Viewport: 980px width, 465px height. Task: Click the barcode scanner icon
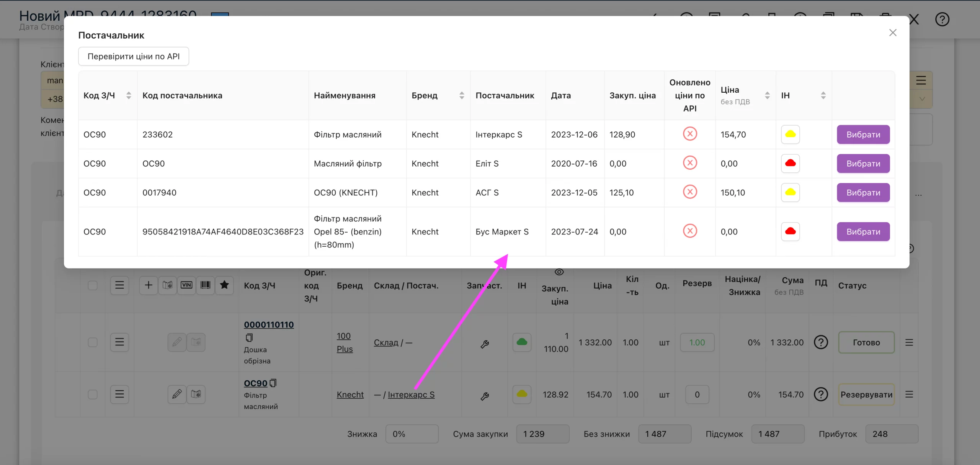click(x=206, y=285)
